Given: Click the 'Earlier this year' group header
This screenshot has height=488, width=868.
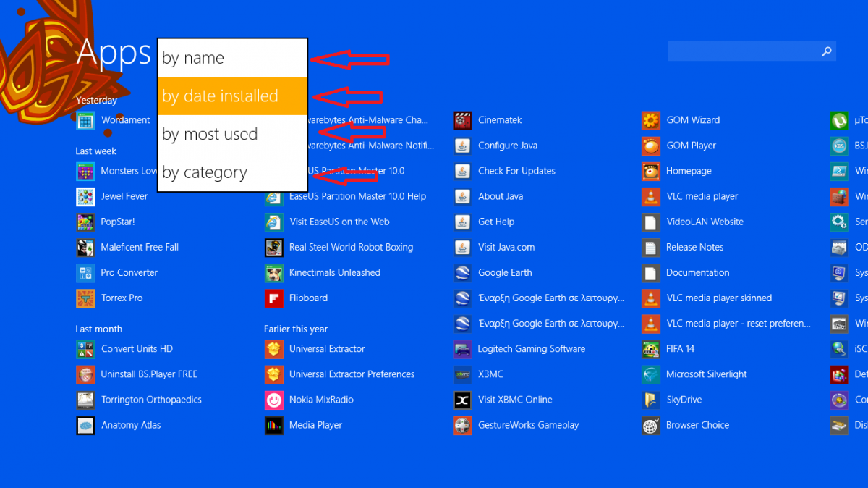Looking at the screenshot, I should (x=296, y=329).
